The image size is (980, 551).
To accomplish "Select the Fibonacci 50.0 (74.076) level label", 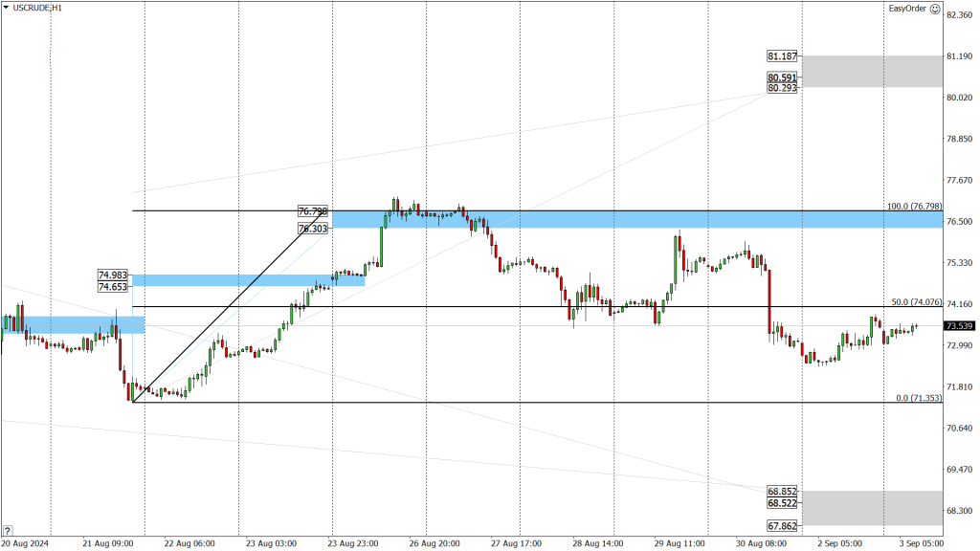I will coord(916,301).
